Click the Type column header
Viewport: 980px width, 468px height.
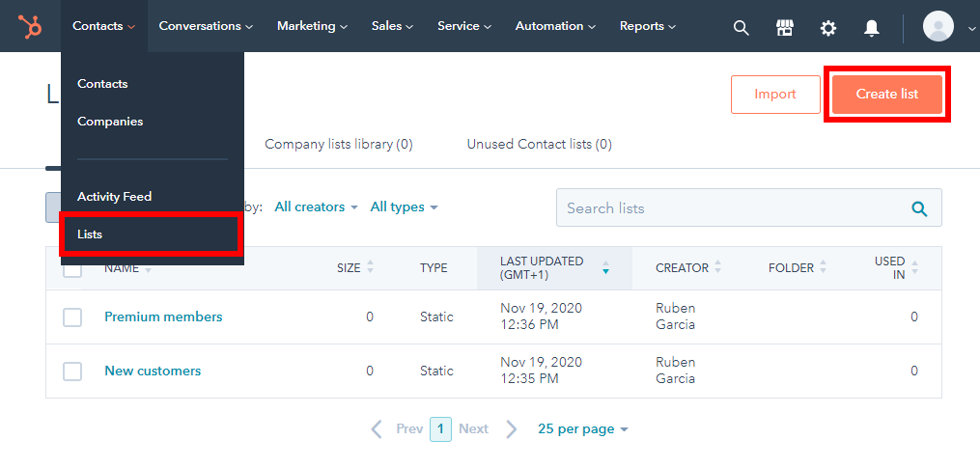tap(434, 267)
